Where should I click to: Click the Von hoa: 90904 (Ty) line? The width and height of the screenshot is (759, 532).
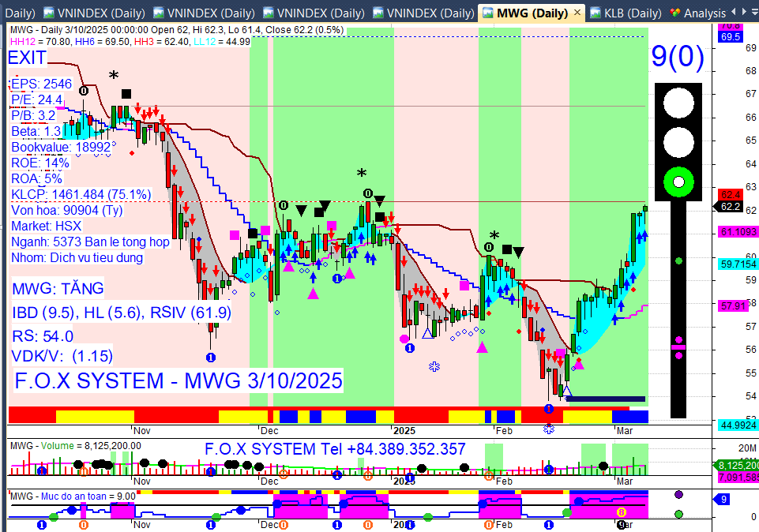67,211
